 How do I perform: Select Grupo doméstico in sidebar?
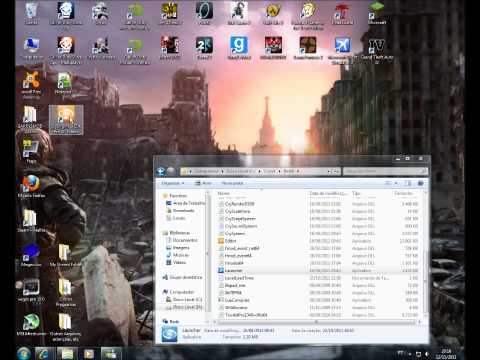click(x=182, y=277)
